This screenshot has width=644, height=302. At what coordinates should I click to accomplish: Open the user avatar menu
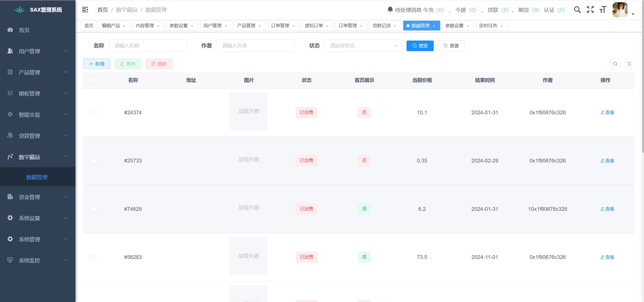(620, 10)
